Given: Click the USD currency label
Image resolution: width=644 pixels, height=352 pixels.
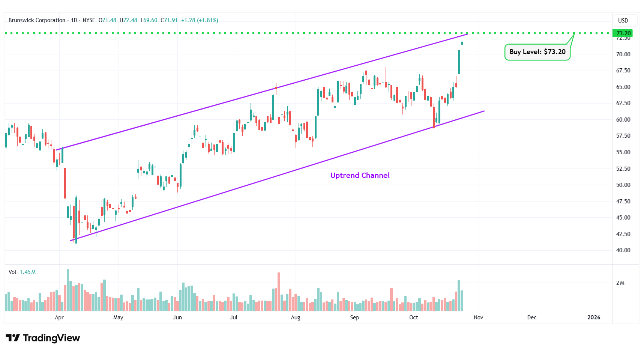Looking at the screenshot, I should point(623,21).
